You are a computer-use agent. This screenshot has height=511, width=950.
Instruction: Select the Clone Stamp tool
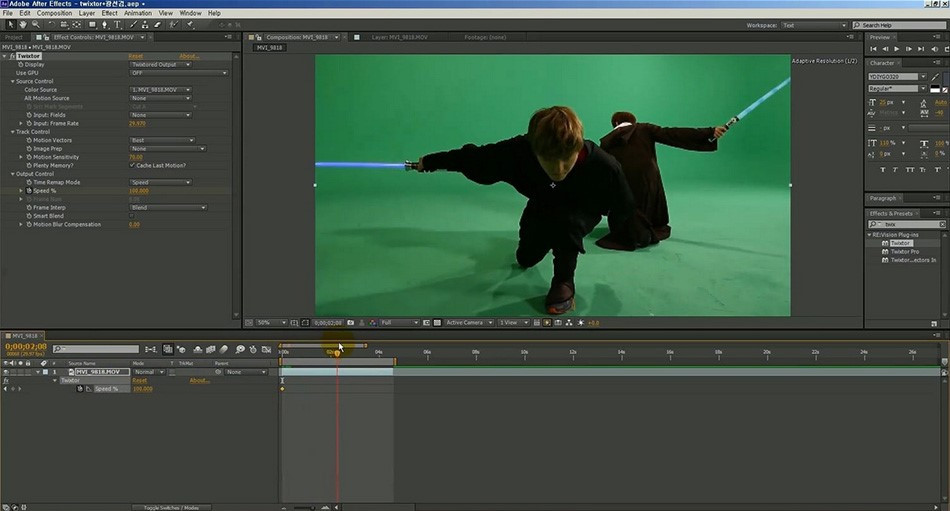point(145,25)
